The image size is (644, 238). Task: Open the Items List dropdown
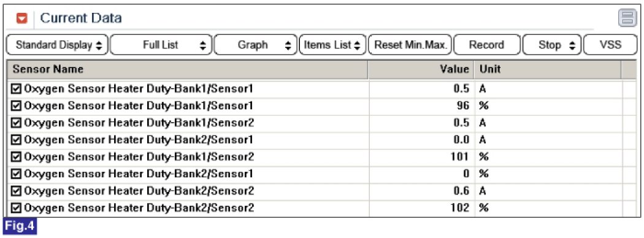332,45
